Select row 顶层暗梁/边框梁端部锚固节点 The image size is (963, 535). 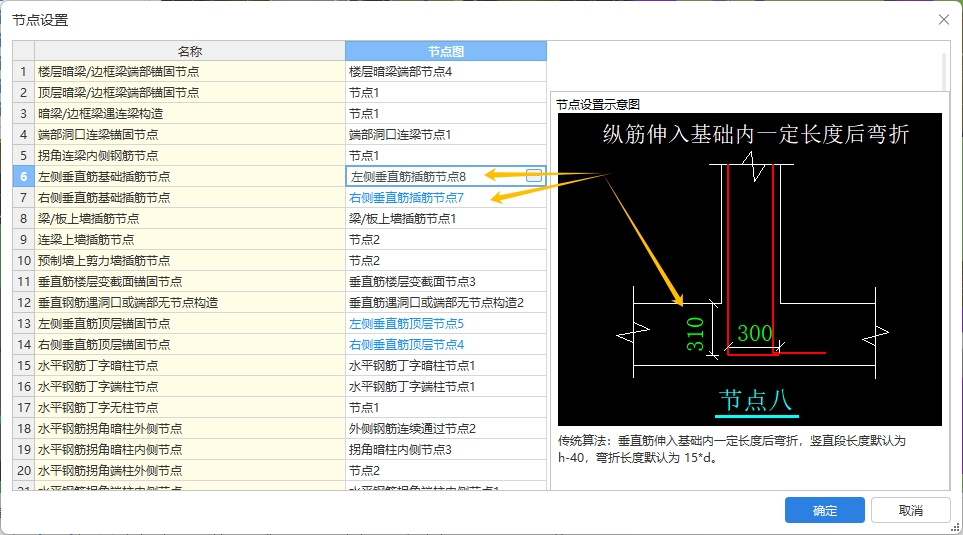pos(190,93)
